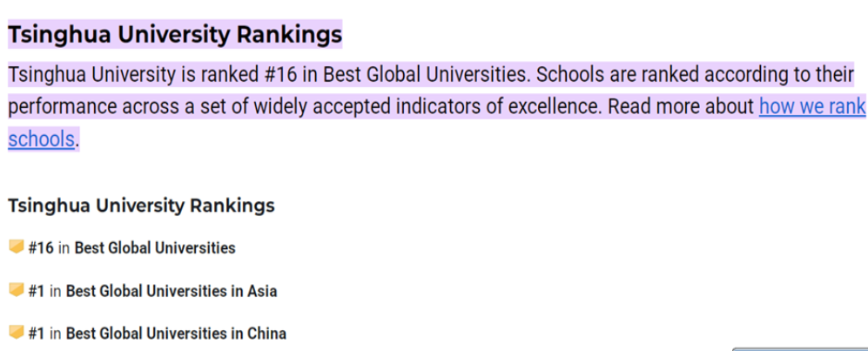868x358 pixels.
Task: Click "#16" in the rankings list
Action: 41,248
